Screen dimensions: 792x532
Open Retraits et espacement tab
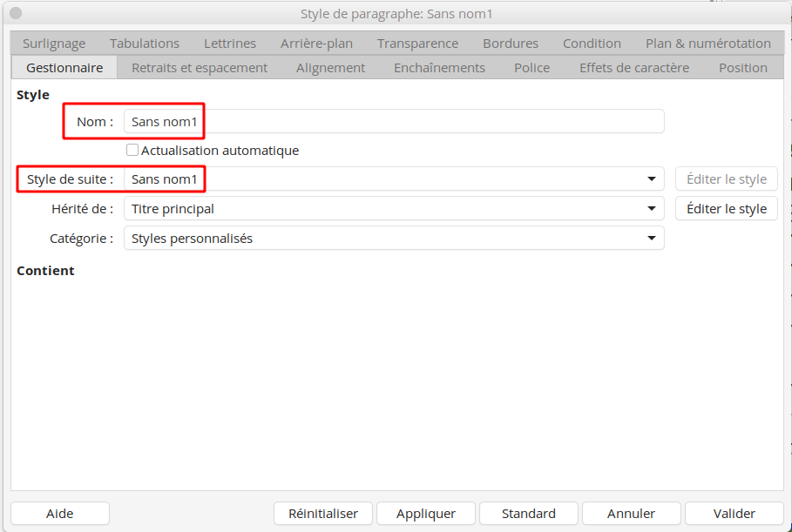[x=200, y=68]
